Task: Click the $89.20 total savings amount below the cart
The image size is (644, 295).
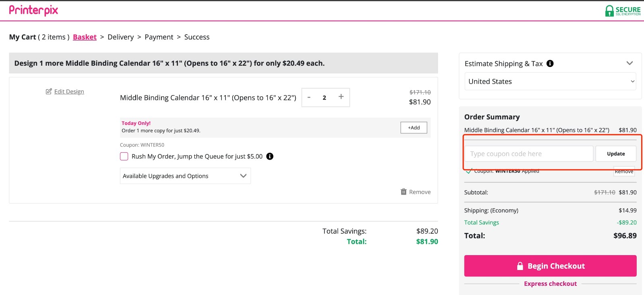Action: pos(427,231)
